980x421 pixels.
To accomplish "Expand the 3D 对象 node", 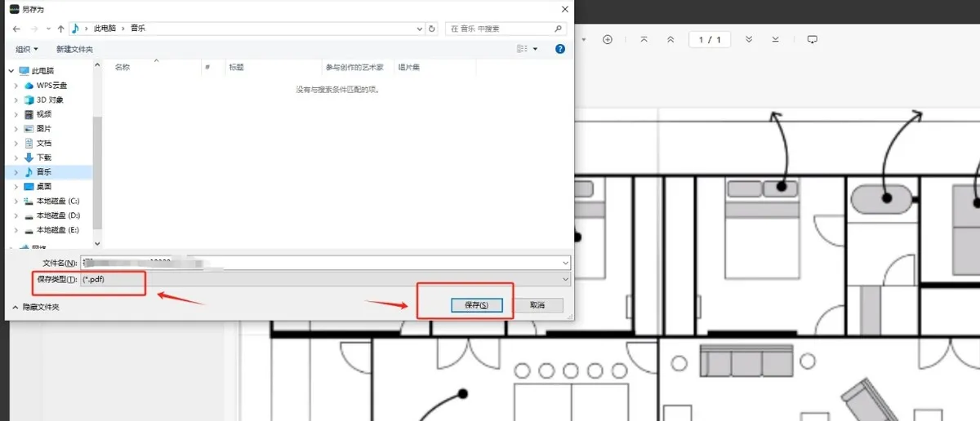I will pos(16,100).
